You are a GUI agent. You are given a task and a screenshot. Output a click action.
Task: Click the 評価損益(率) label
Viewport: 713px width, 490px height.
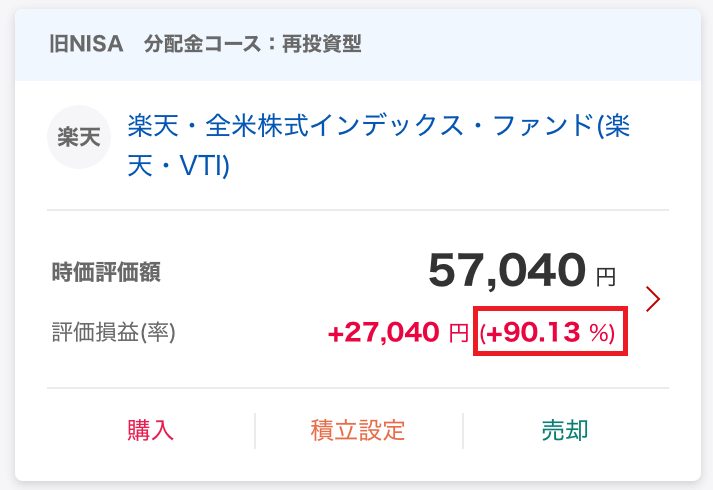coord(114,332)
